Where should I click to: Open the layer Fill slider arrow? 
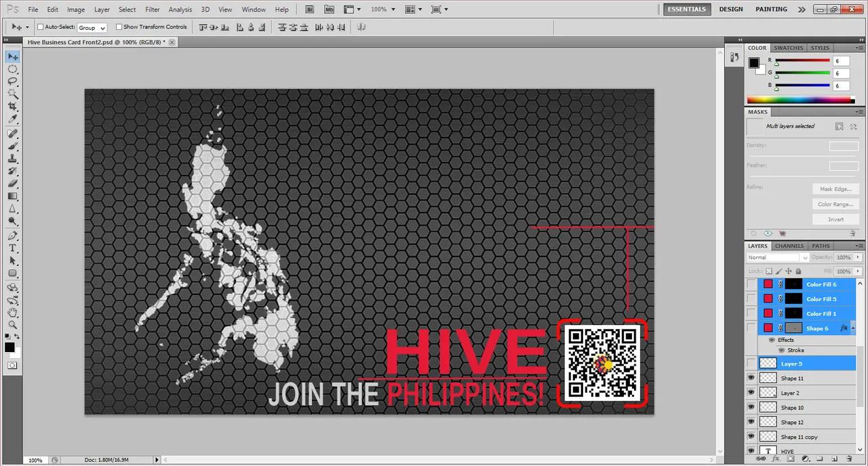click(x=856, y=271)
